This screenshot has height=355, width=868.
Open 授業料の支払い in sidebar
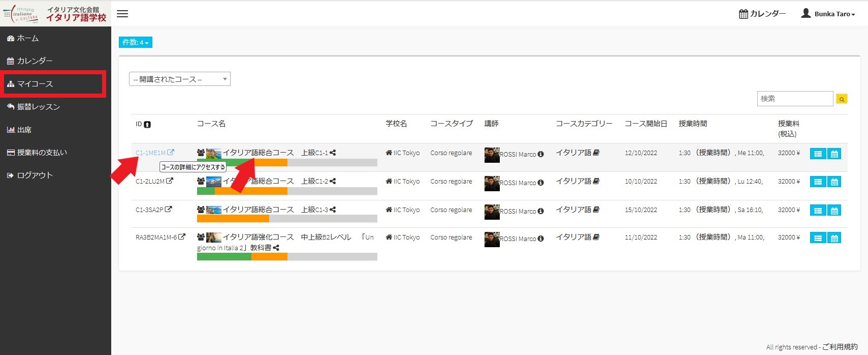[x=42, y=153]
